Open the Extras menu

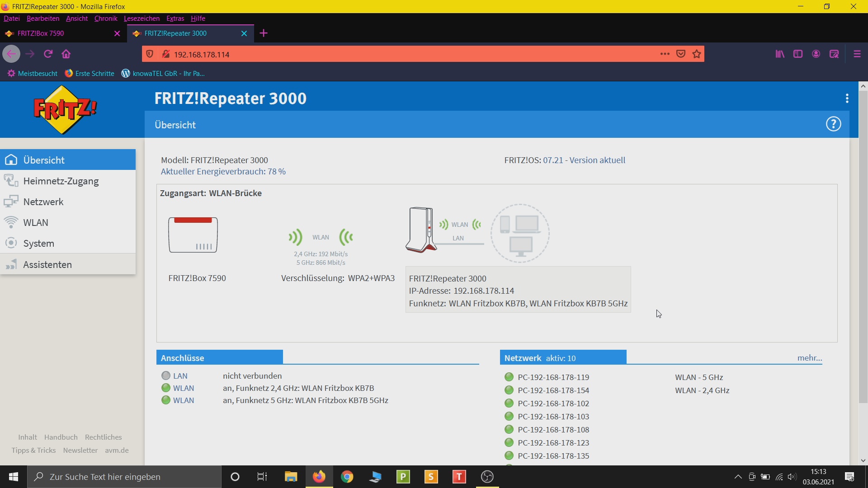175,19
